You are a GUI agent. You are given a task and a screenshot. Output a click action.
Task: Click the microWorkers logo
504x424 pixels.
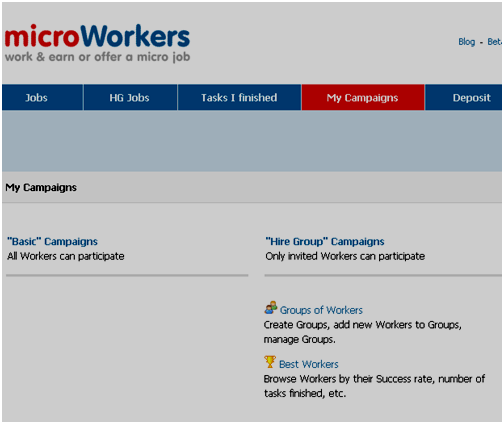(97, 36)
